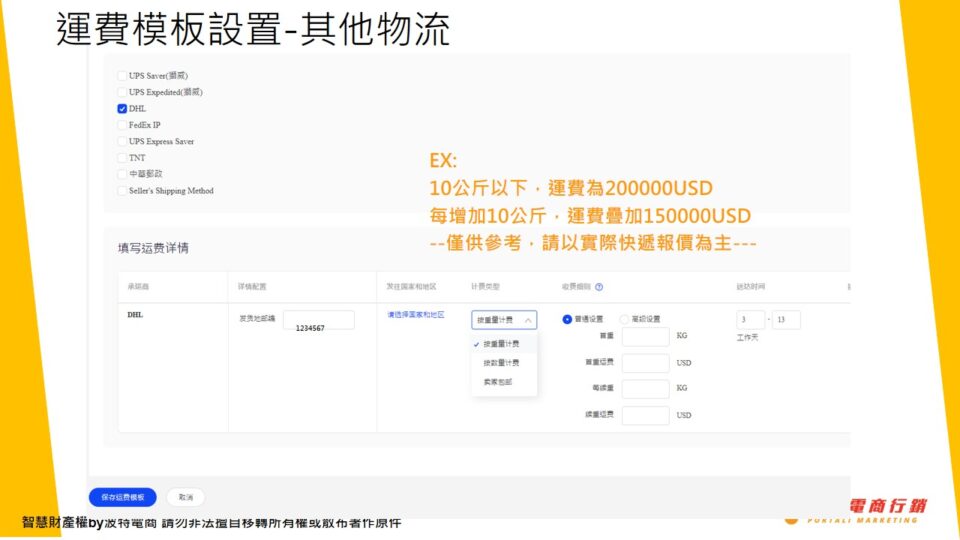The height and width of the screenshot is (540, 960).
Task: Uncheck the DHL checkbox
Action: [x=122, y=109]
